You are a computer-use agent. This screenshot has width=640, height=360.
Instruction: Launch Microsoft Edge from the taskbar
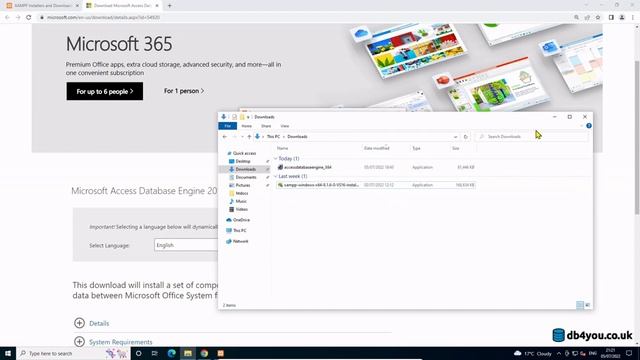point(171,353)
